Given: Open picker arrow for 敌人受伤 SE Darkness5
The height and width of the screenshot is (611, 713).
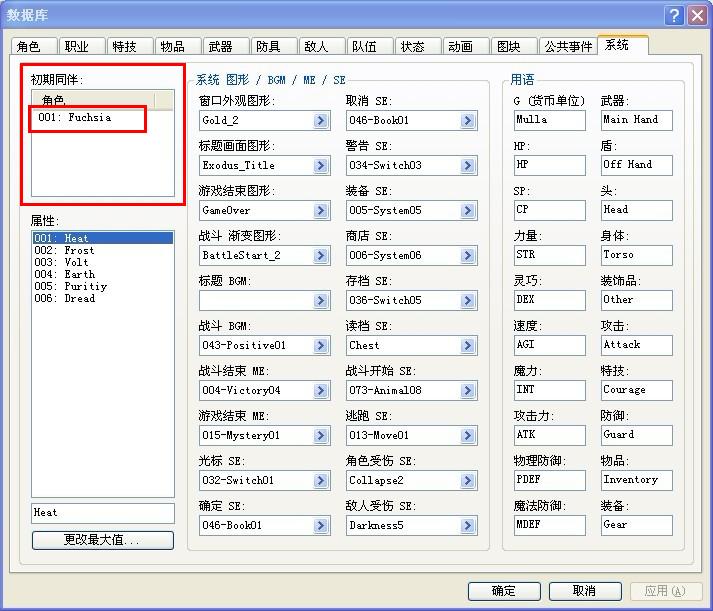Looking at the screenshot, I should pyautogui.click(x=468, y=526).
